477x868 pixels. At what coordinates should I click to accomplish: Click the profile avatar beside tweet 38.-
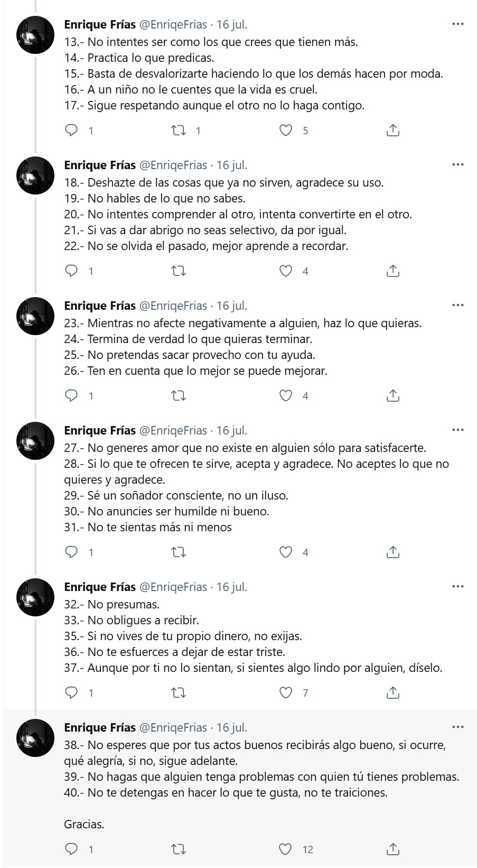36,738
